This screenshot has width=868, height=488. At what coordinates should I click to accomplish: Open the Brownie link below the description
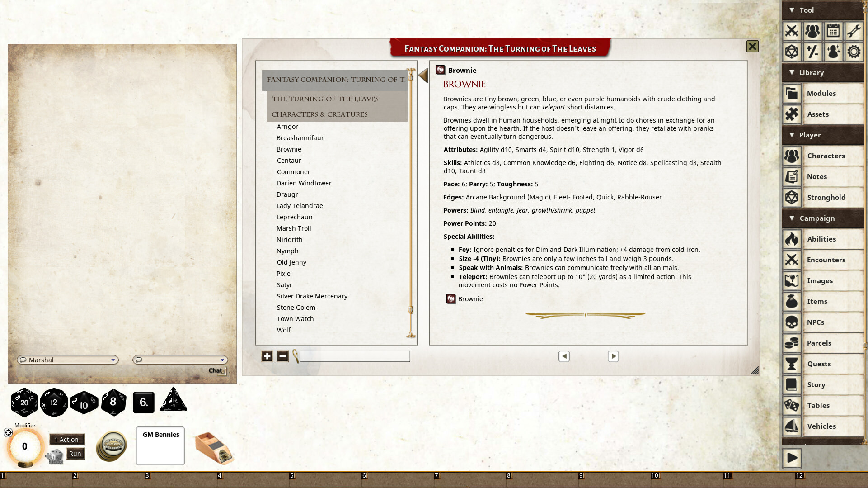pos(470,298)
